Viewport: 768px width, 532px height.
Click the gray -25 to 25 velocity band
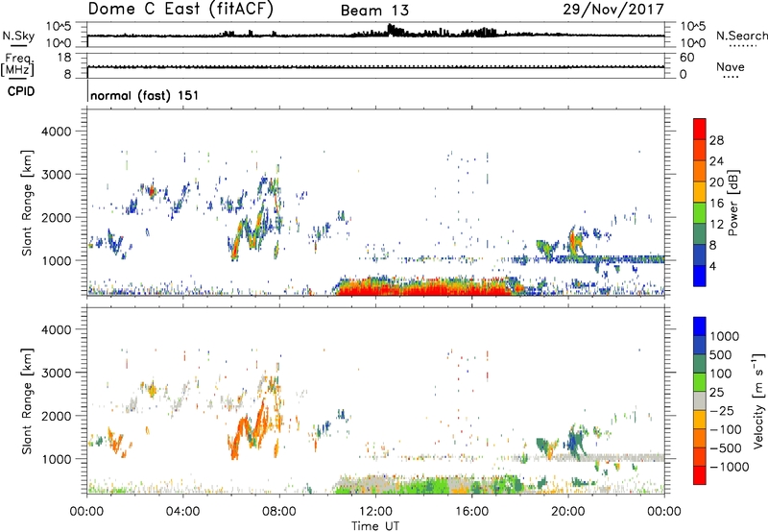(x=700, y=400)
